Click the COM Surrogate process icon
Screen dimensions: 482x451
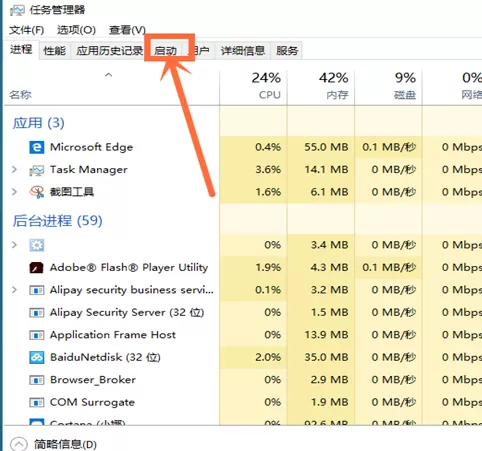pyautogui.click(x=36, y=402)
